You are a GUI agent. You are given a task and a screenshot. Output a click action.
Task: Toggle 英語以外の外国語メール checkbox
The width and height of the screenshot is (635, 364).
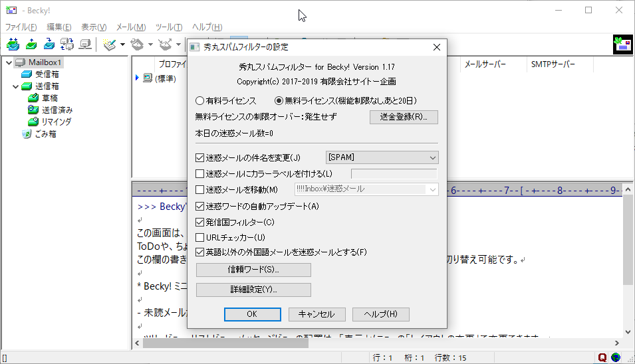click(199, 252)
